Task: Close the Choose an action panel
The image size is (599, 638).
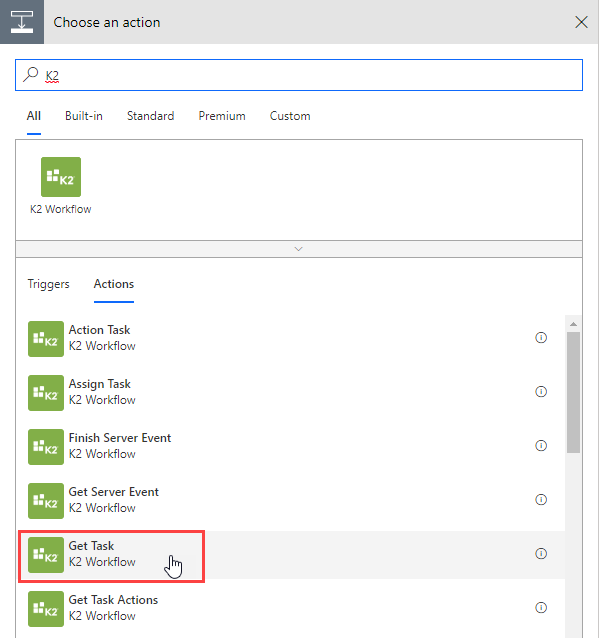Action: click(581, 22)
